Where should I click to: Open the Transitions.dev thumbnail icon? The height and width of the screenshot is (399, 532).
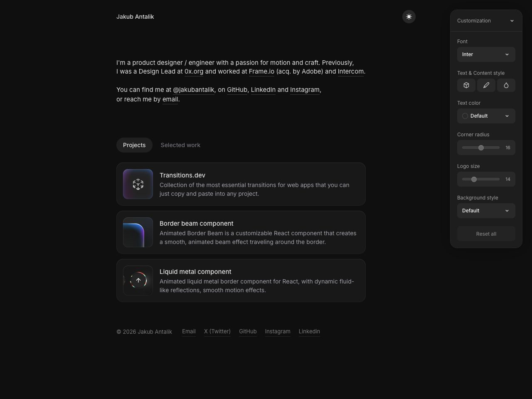138,184
